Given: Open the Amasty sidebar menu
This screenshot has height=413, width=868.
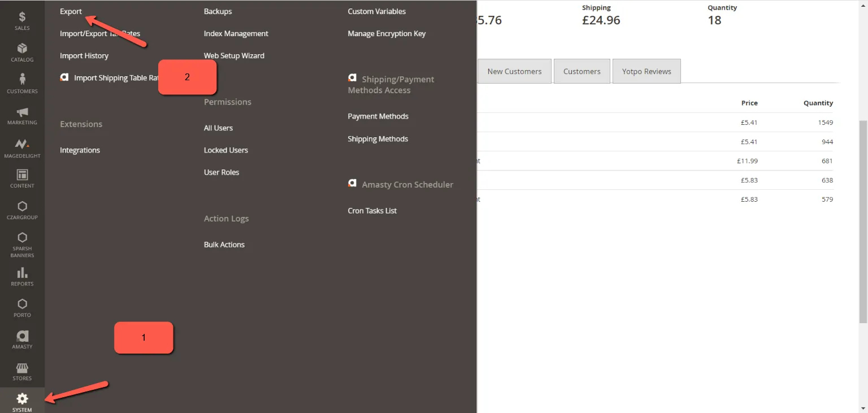Looking at the screenshot, I should click(22, 340).
